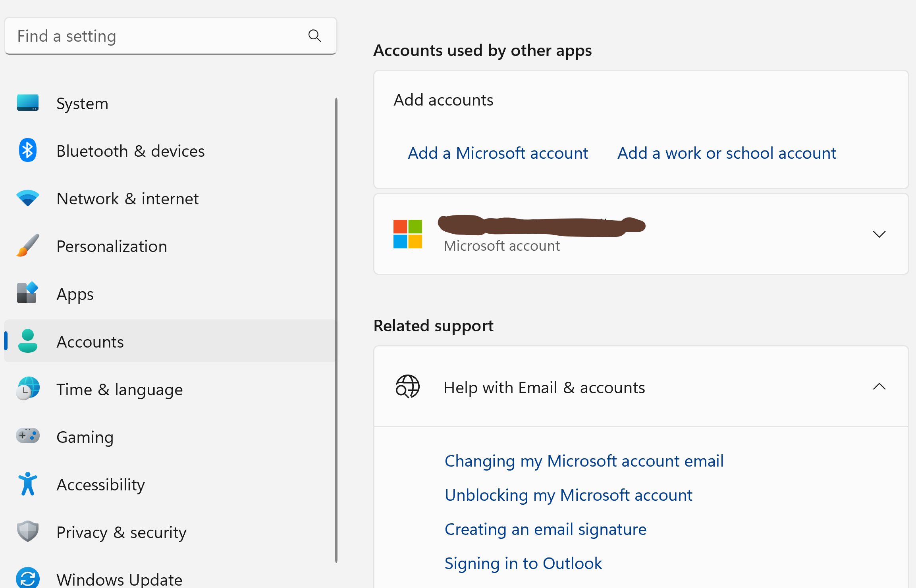Open Time & language settings
This screenshot has height=588, width=916.
[x=120, y=389]
